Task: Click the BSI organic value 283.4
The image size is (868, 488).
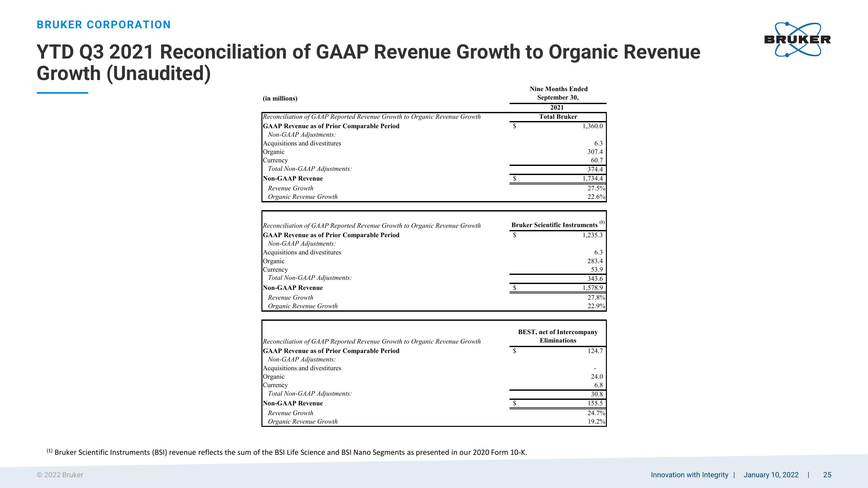Action: coord(595,261)
